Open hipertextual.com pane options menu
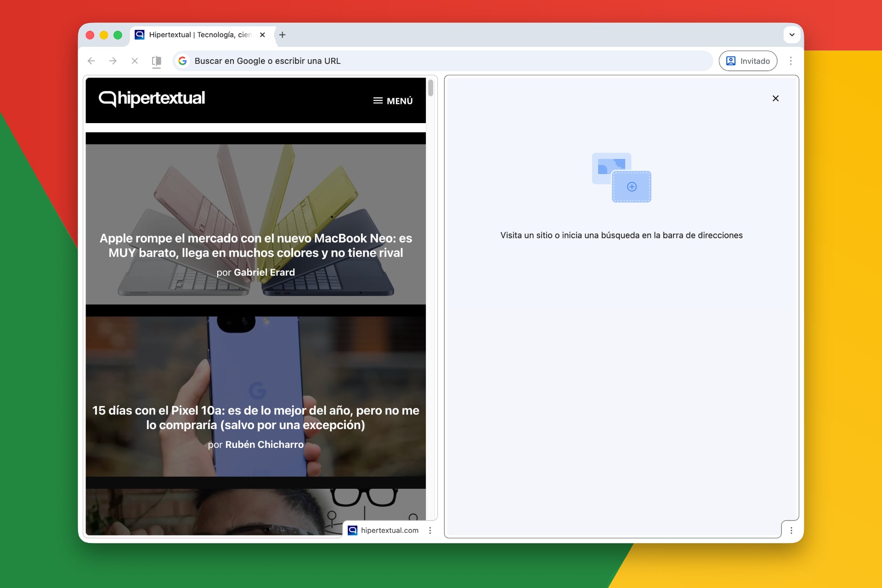The width and height of the screenshot is (882, 588). [x=430, y=531]
